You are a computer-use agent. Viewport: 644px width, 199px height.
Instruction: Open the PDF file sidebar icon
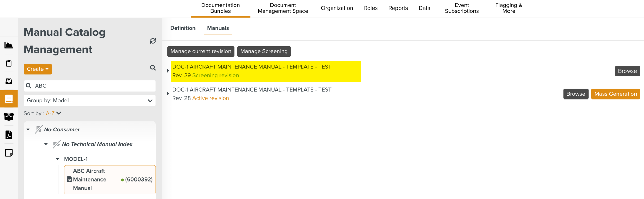click(9, 135)
